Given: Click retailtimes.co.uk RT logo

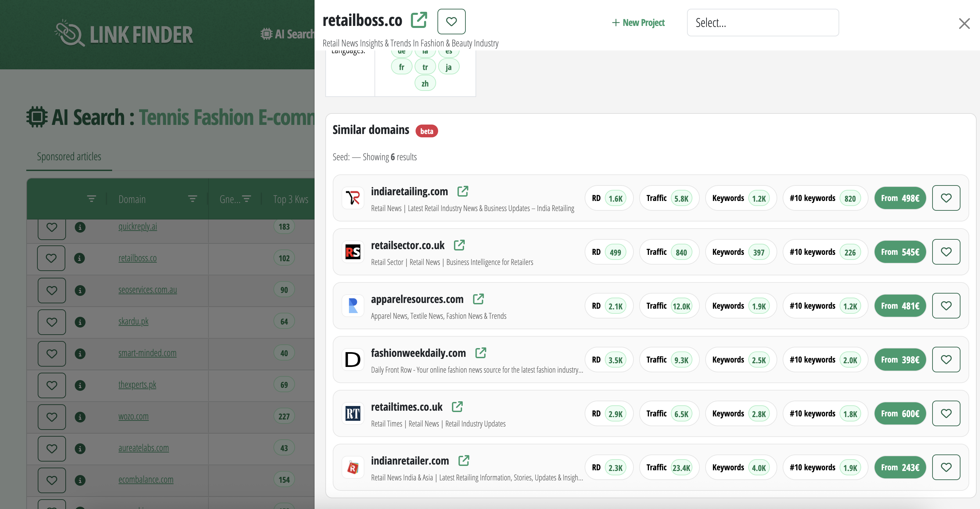Looking at the screenshot, I should (x=353, y=413).
